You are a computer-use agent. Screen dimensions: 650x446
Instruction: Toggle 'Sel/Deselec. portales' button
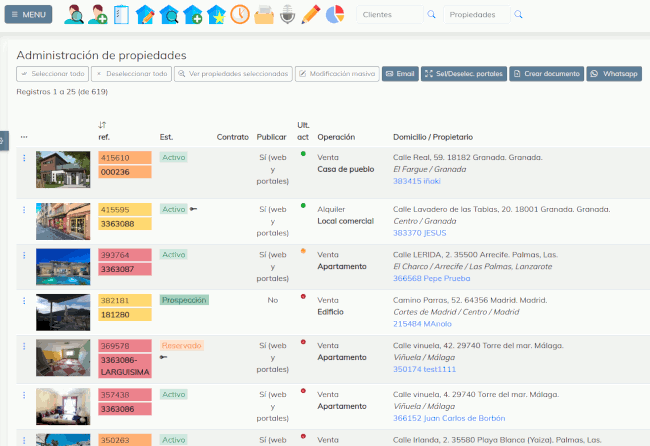(x=463, y=74)
